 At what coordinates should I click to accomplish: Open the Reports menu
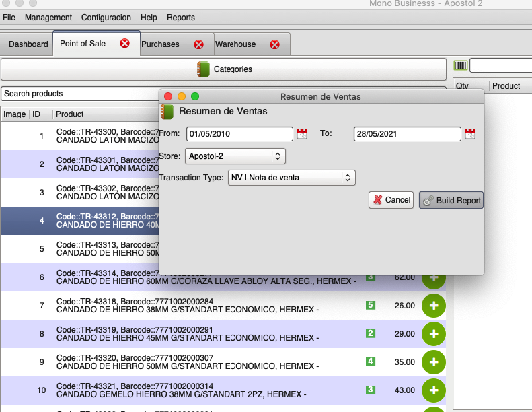click(x=180, y=18)
